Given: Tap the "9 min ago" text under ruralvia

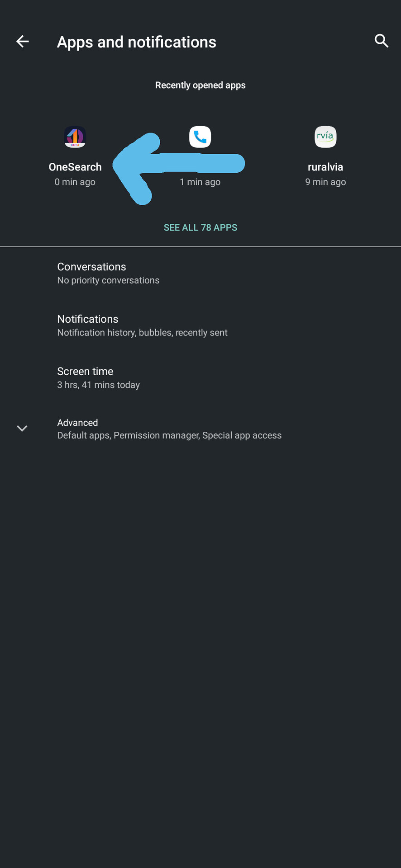Looking at the screenshot, I should coord(325,182).
